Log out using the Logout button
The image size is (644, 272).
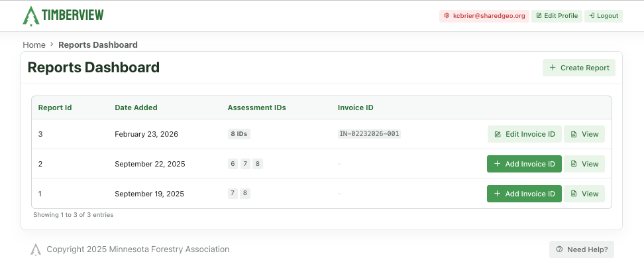pyautogui.click(x=604, y=16)
